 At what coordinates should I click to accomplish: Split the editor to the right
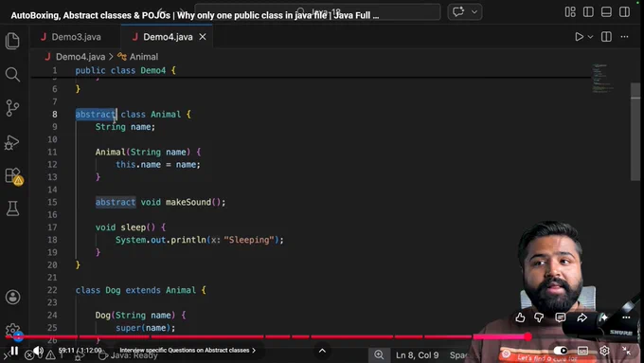click(606, 37)
